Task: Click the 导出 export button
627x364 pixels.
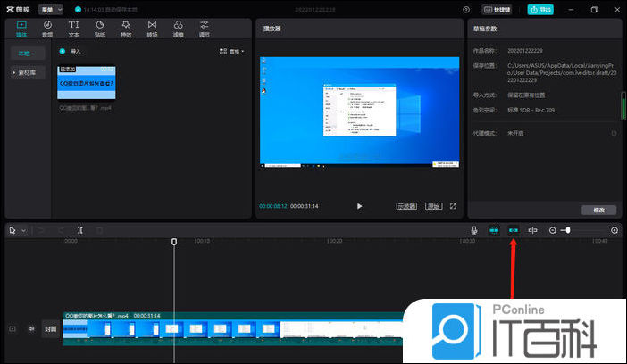Action: click(539, 9)
